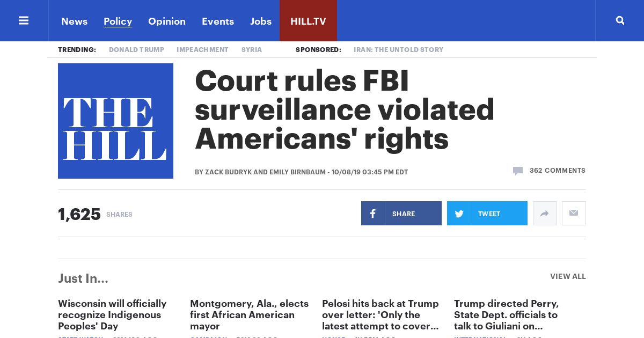The height and width of the screenshot is (338, 644).
Task: Click the Donald Trump trending link
Action: [136, 50]
